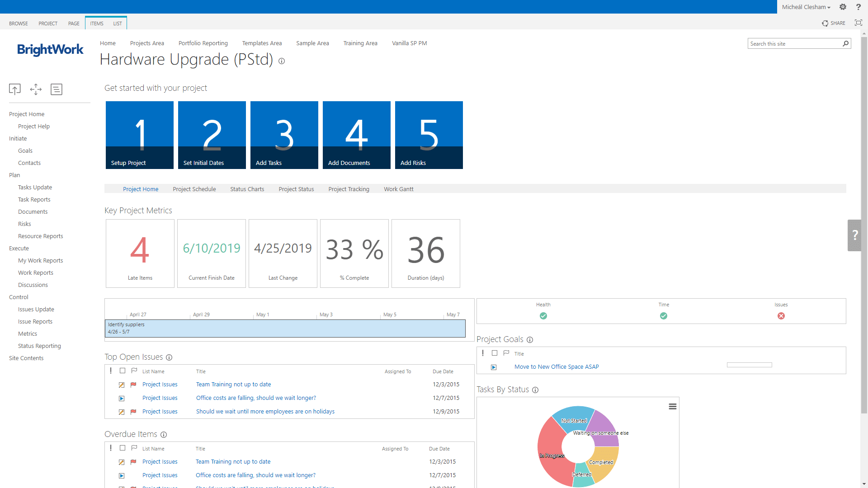Screen dimensions: 868x488
Task: Click red flag on Team Training overdue item
Action: point(133,462)
